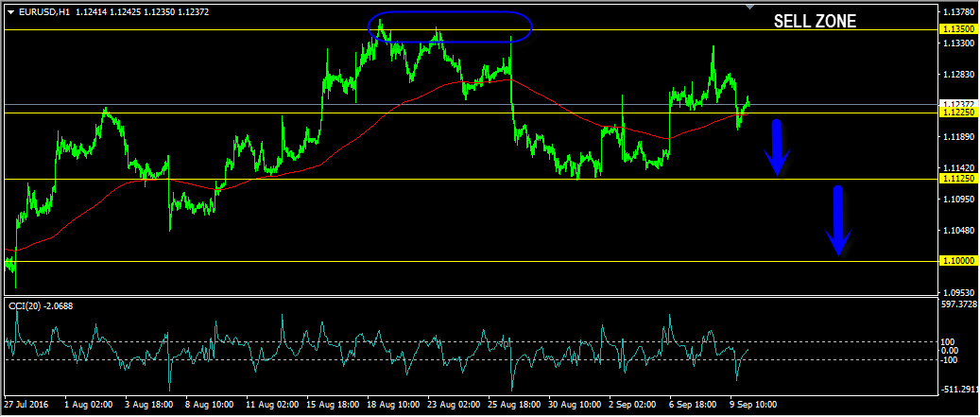This screenshot has height=417, width=980.
Task: Click the 18 Aug 10:00 time label
Action: [391, 404]
